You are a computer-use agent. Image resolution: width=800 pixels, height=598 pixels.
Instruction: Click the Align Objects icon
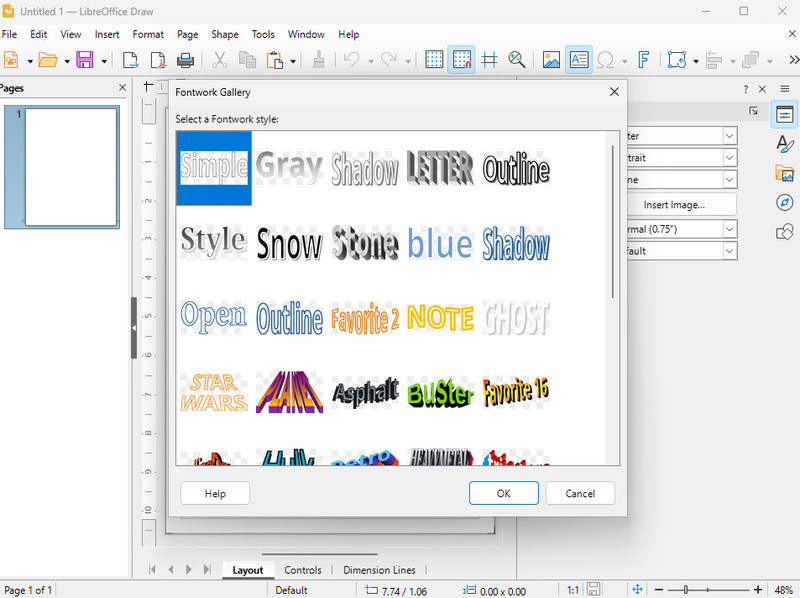click(x=714, y=60)
